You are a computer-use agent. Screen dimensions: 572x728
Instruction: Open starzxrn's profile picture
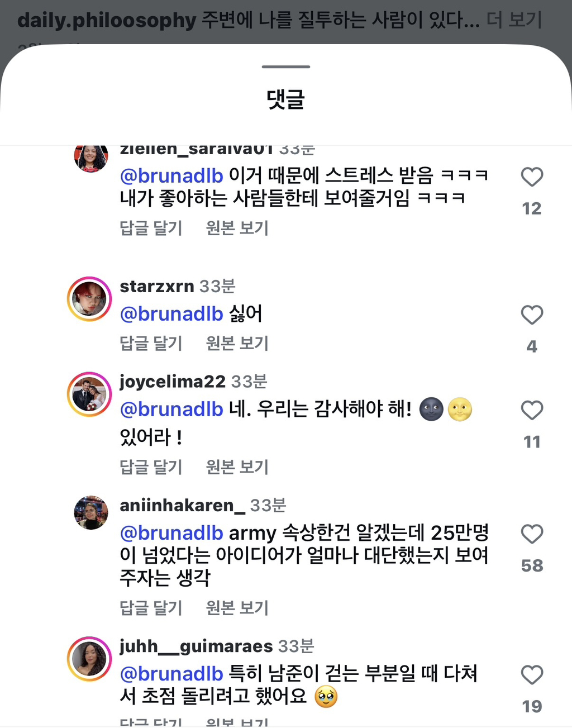click(x=89, y=299)
